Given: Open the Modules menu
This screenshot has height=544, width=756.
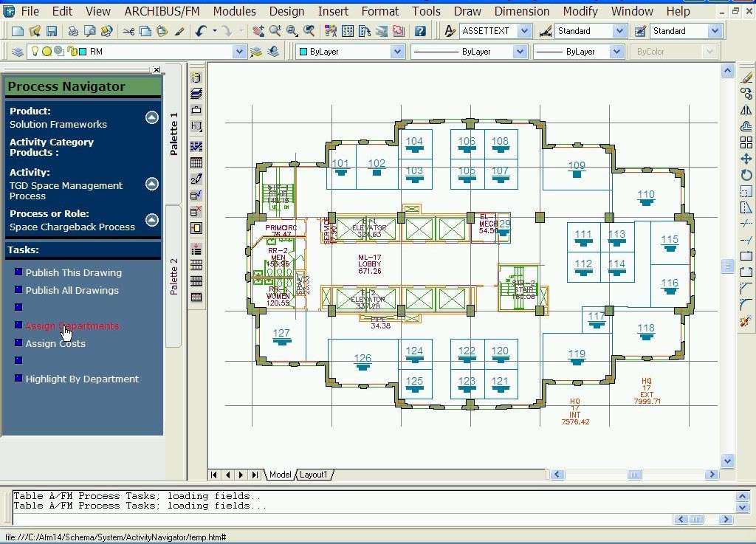Looking at the screenshot, I should click(234, 11).
